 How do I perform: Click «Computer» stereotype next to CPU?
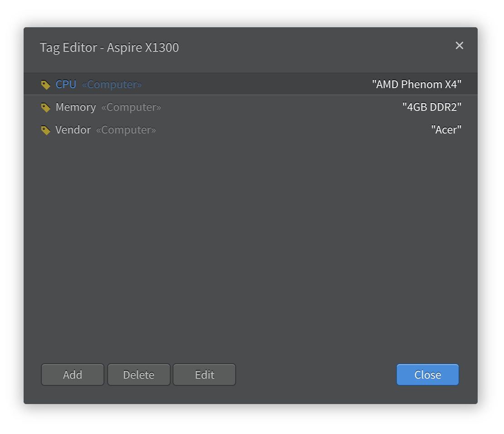click(x=112, y=84)
